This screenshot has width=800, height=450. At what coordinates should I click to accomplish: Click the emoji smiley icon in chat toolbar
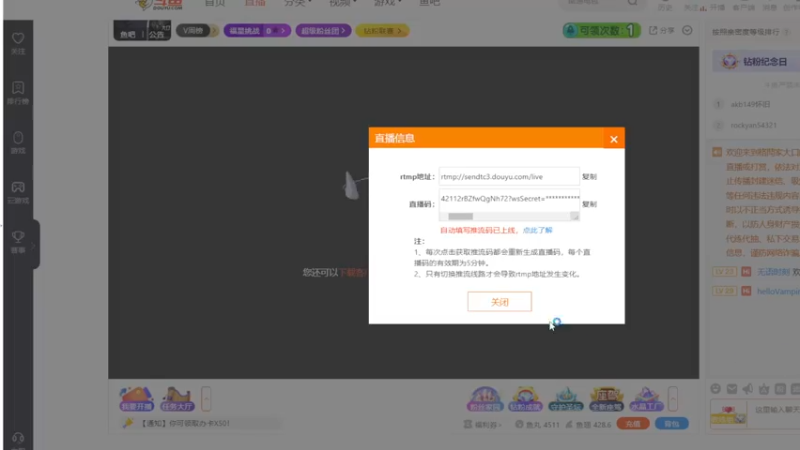pyautogui.click(x=716, y=389)
